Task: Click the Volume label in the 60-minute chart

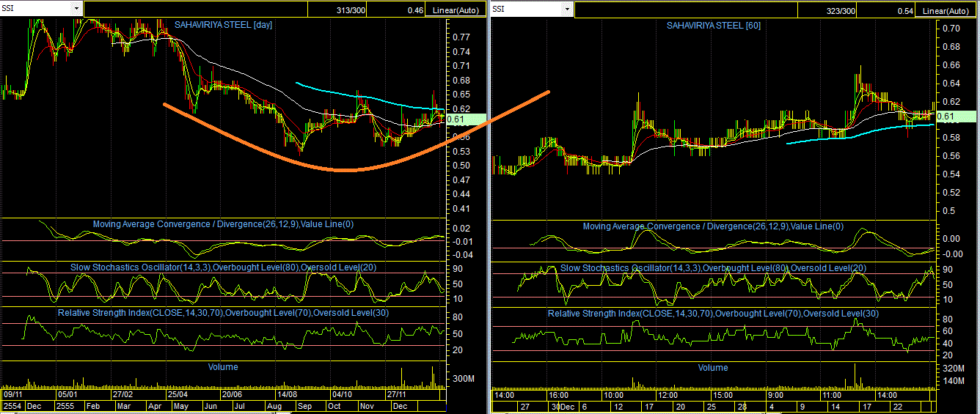Action: (713, 368)
